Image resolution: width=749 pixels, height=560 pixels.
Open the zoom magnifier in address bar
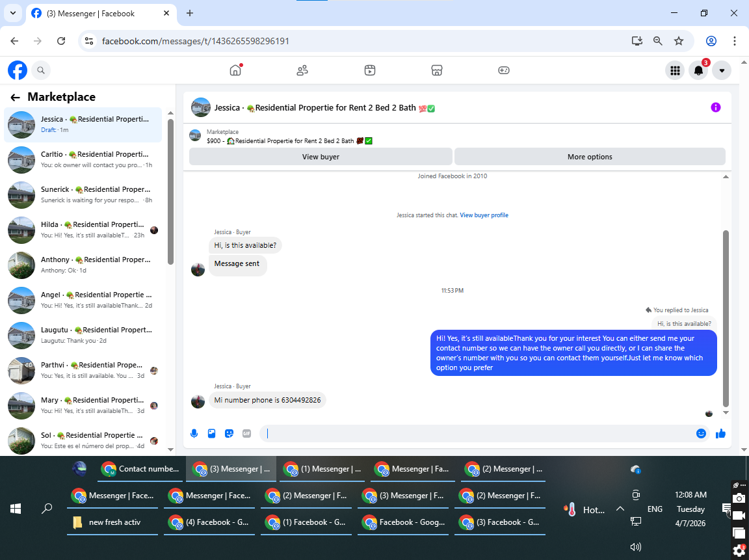658,41
